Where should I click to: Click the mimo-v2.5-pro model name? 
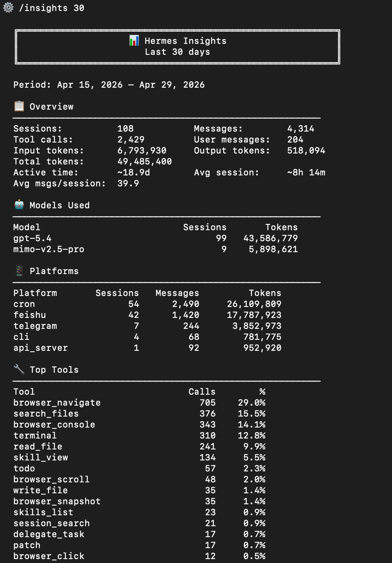pos(49,249)
